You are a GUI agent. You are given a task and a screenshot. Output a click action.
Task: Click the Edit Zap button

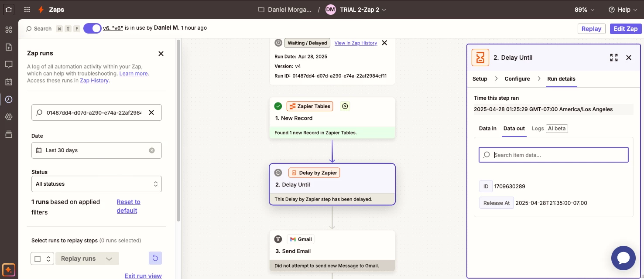pyautogui.click(x=626, y=29)
